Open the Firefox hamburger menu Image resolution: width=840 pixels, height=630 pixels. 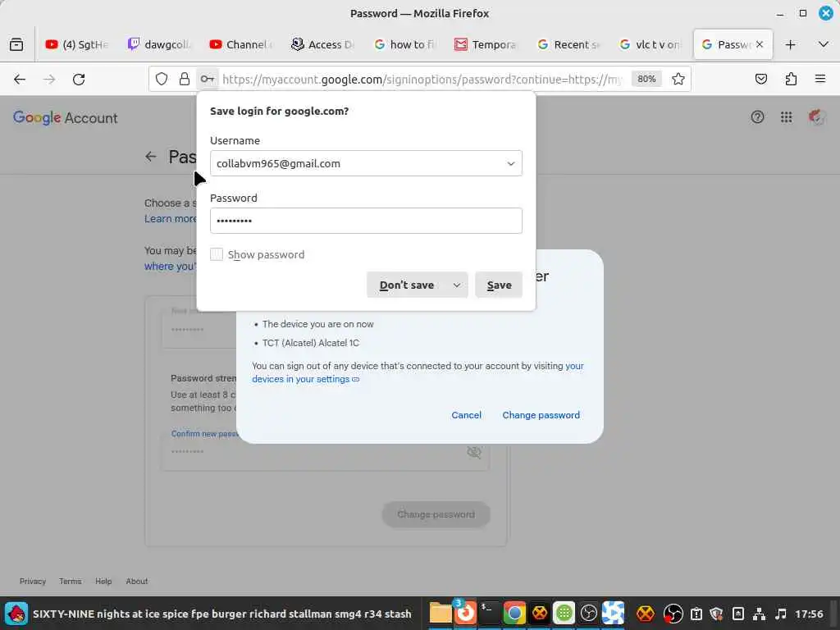820,80
